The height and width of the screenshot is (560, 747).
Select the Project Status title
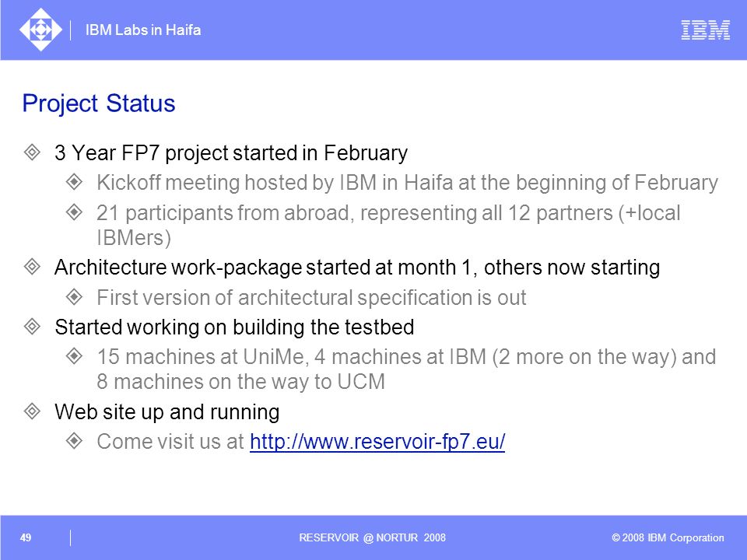[x=99, y=103]
